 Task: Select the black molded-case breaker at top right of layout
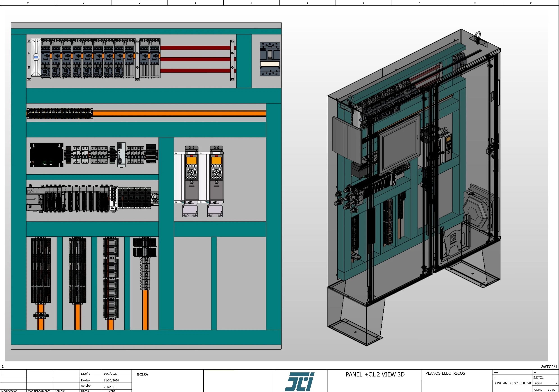(270, 59)
